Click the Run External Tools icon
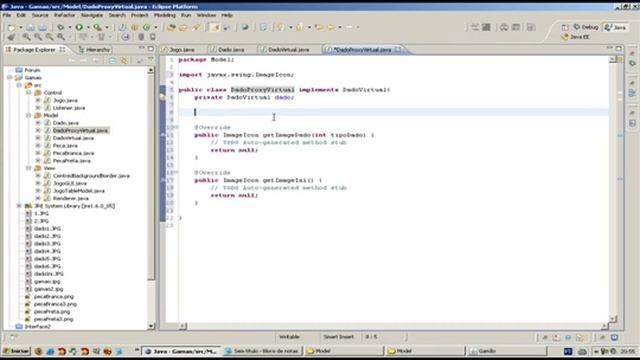This screenshot has height=360, width=640. coord(97,27)
